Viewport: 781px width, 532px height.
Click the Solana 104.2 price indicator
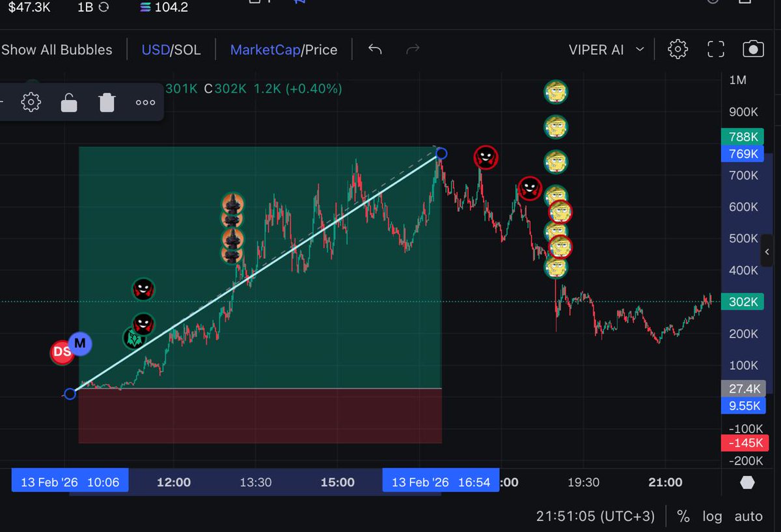[x=164, y=7]
